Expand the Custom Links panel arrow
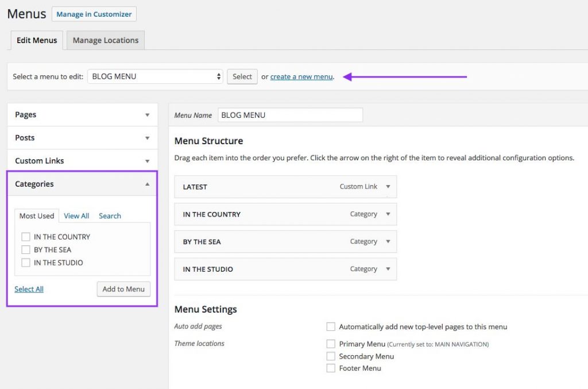The image size is (588, 389). (x=147, y=161)
